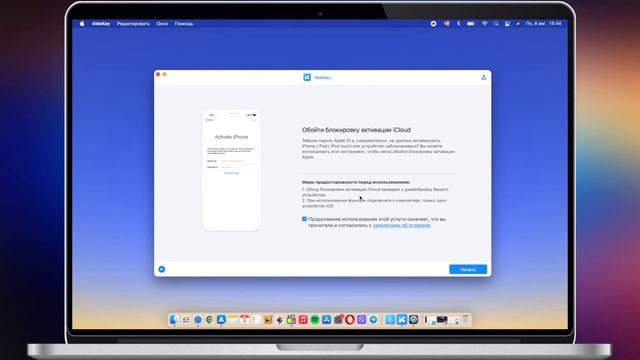Click the round blue back arrow in the 4MeKey window
640x360 pixels.
pyautogui.click(x=162, y=269)
